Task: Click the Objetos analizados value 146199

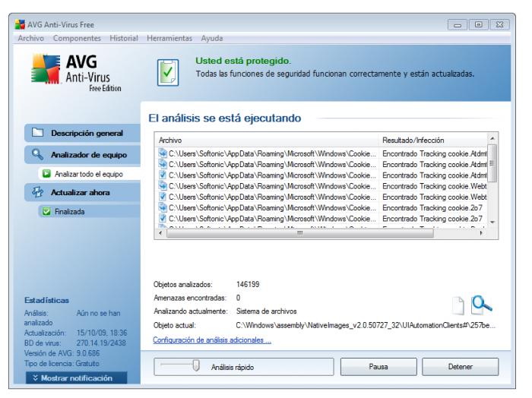Action: pos(248,284)
